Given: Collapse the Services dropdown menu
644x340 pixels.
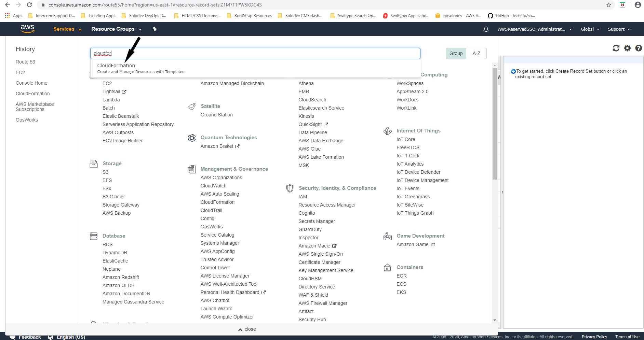Looking at the screenshot, I should pyautogui.click(x=67, y=29).
